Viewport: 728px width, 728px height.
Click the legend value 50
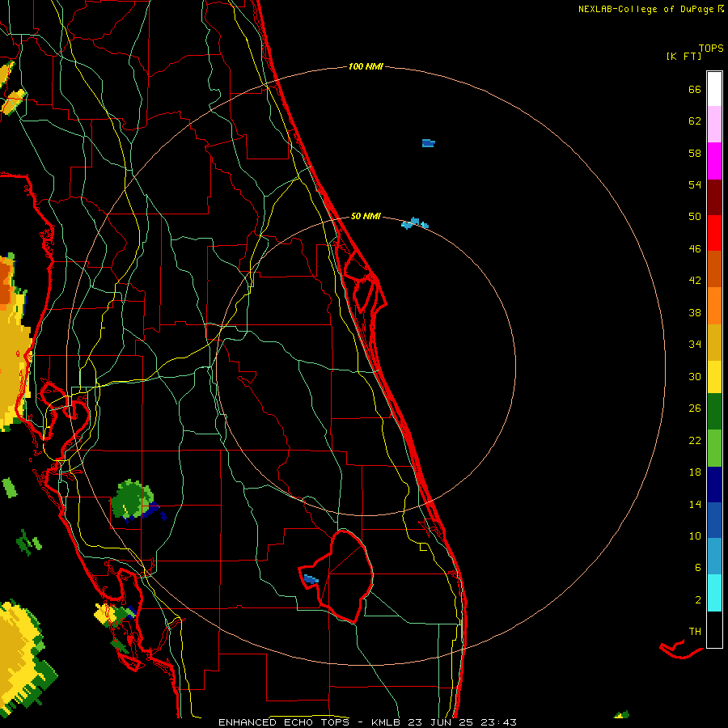pos(695,217)
